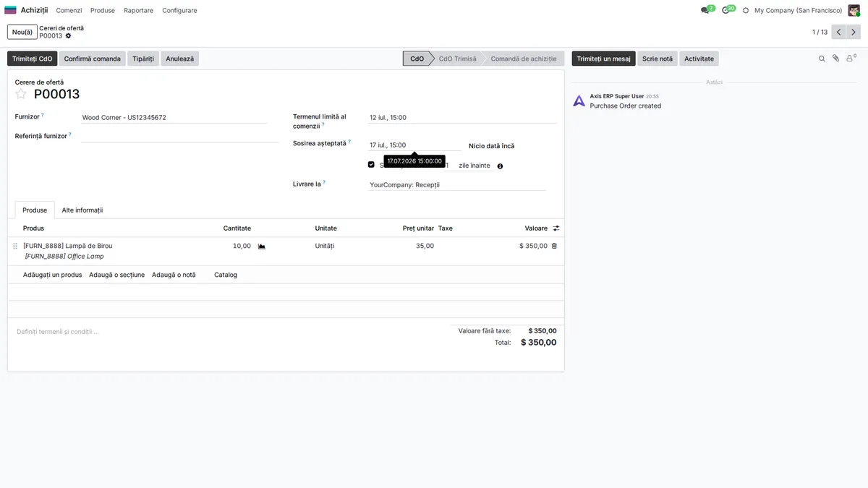868x488 pixels.
Task: Select the CdO Trimisă status stage
Action: (x=458, y=59)
